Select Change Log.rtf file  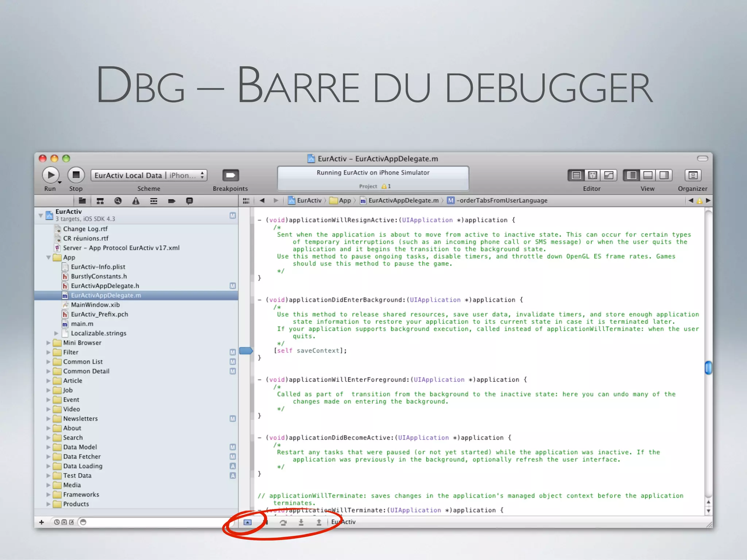(x=136, y=229)
